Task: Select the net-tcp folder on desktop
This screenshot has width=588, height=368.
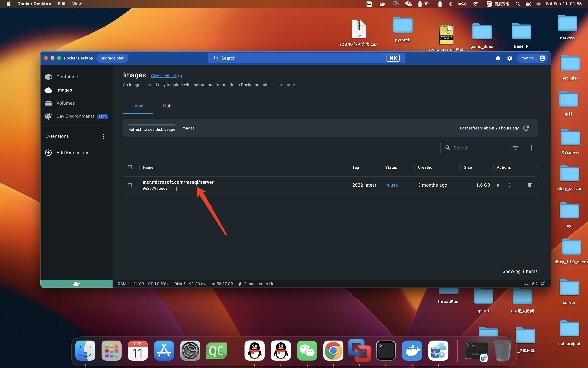Action: [x=567, y=27]
